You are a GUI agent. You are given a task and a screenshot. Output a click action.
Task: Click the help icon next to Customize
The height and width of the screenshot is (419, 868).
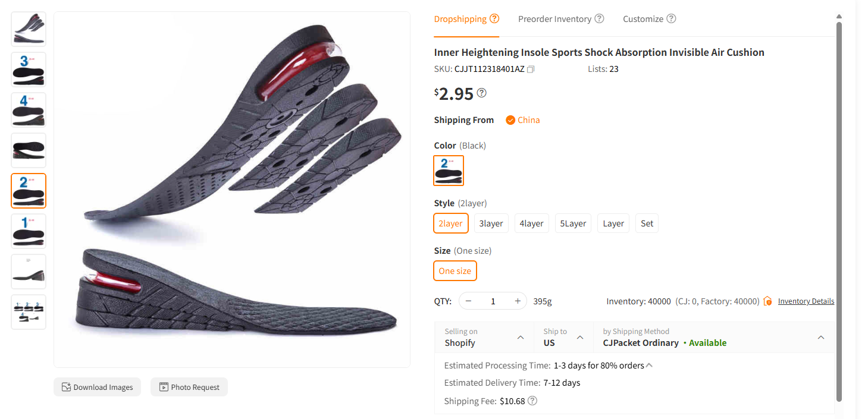coord(672,18)
